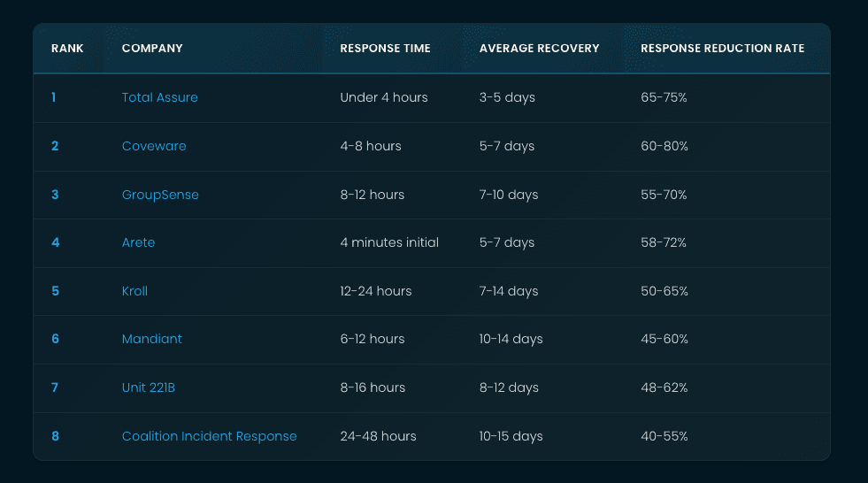Image resolution: width=868 pixels, height=483 pixels.
Task: Open the Coveware company link
Action: coord(154,146)
